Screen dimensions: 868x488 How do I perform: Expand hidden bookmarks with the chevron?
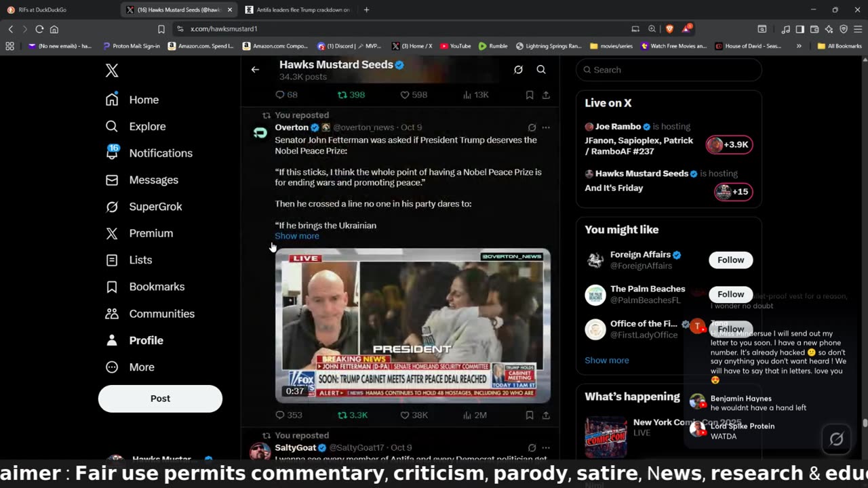pos(799,46)
